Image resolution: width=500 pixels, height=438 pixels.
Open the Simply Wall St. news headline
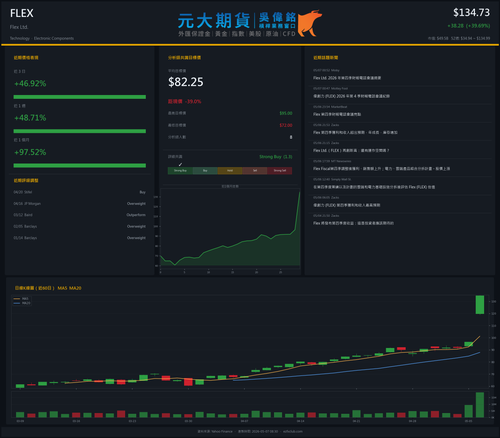[374, 187]
